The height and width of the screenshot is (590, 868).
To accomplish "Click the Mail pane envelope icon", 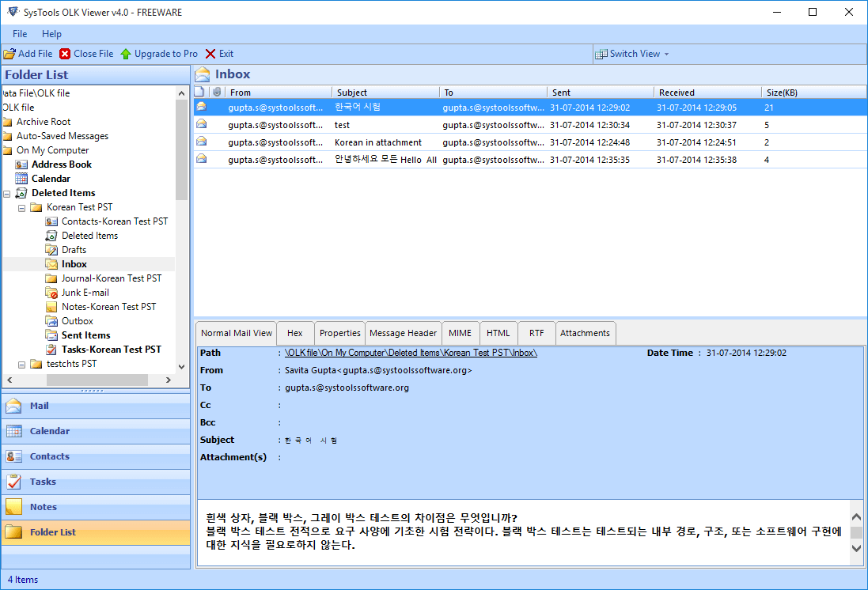I will coord(13,406).
